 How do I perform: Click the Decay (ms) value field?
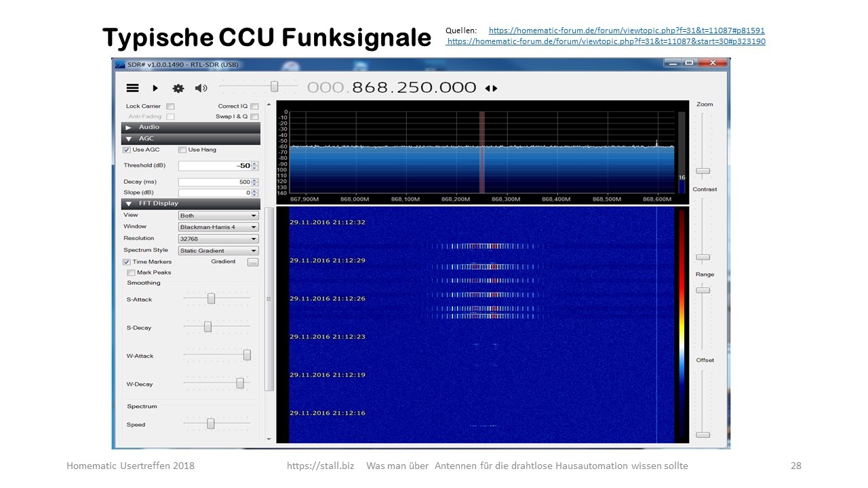[x=214, y=182]
